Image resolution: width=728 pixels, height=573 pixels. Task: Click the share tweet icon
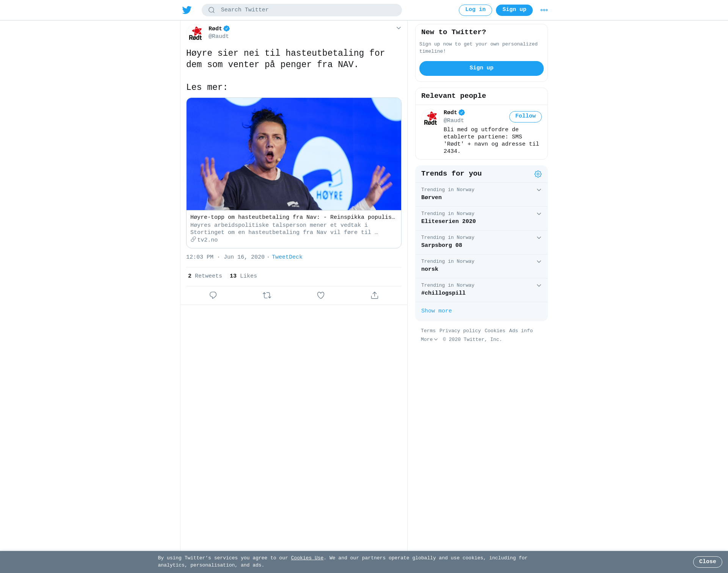point(375,295)
